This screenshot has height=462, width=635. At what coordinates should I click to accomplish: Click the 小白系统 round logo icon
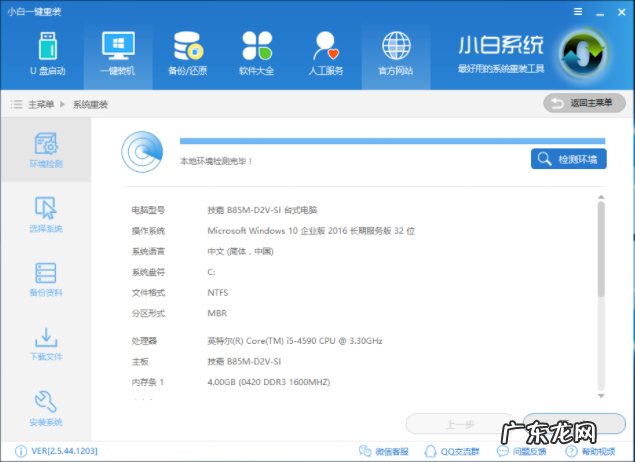click(x=583, y=54)
